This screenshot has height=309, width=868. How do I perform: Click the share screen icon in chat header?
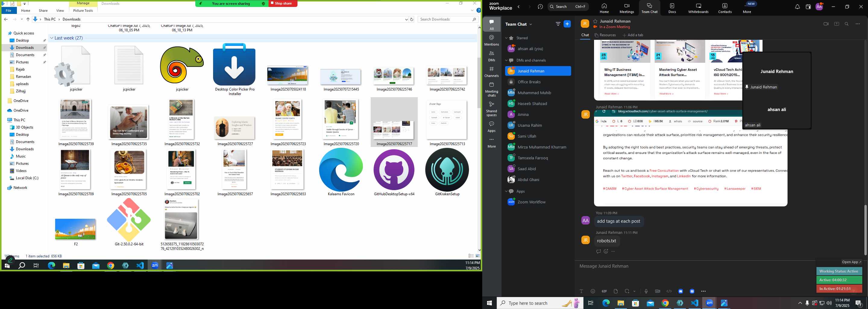(837, 24)
